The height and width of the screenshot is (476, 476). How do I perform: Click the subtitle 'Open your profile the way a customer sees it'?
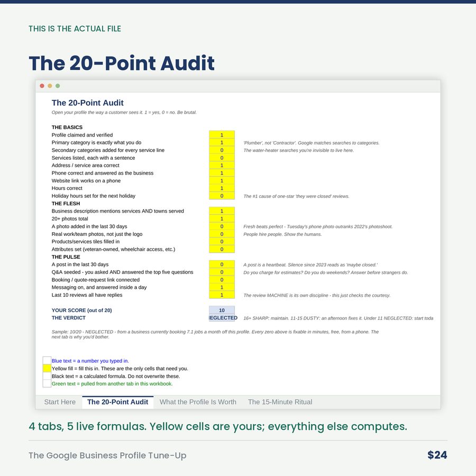coord(124,112)
